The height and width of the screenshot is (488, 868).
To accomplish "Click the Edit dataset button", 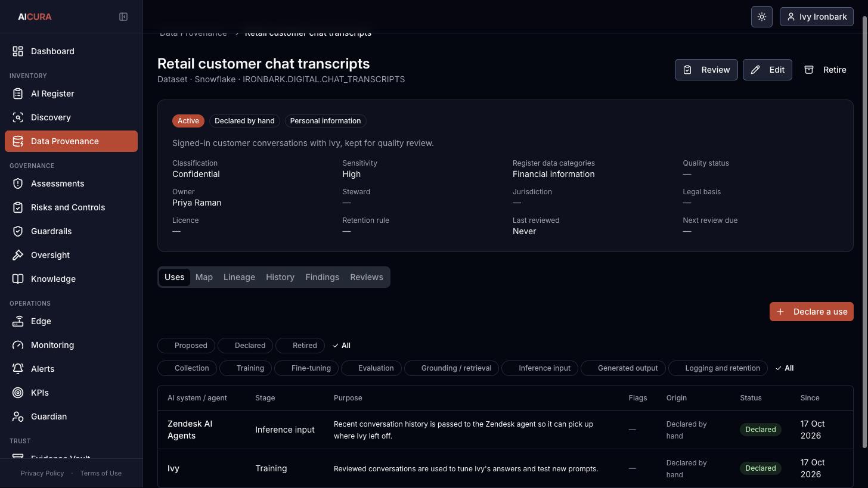I will 767,70.
